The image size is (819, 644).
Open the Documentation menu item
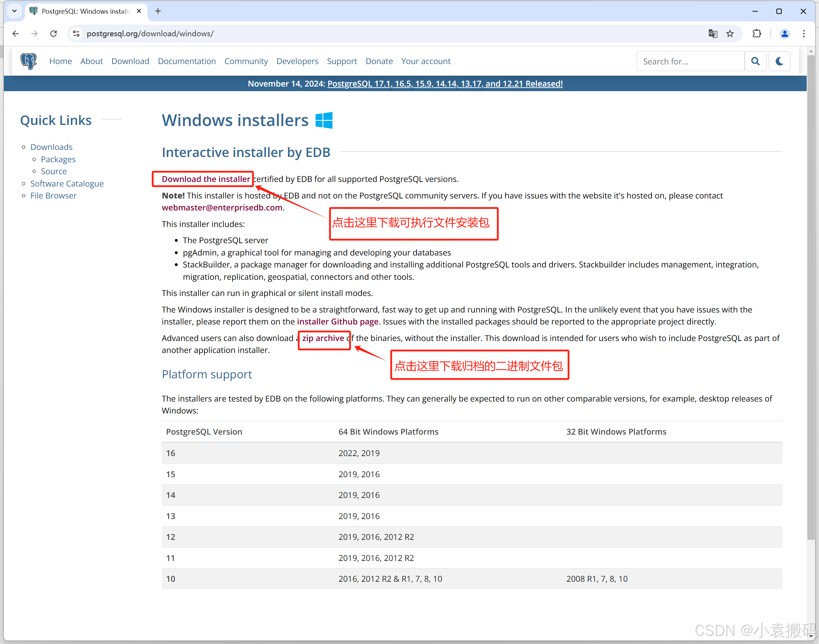pos(187,61)
